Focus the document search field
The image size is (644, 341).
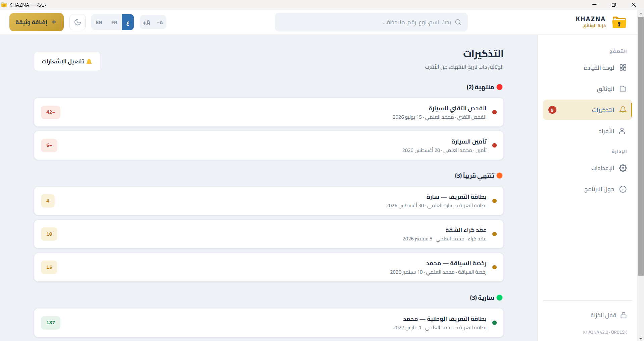click(371, 22)
